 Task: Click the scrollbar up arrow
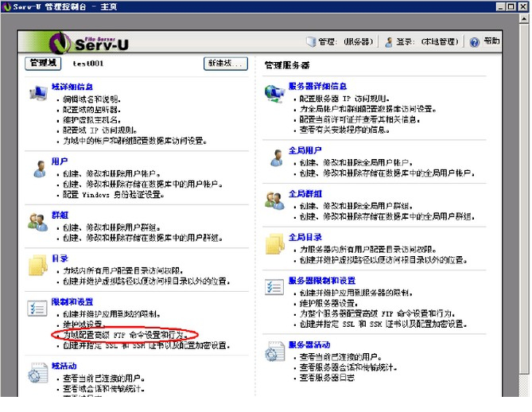tap(524, 18)
